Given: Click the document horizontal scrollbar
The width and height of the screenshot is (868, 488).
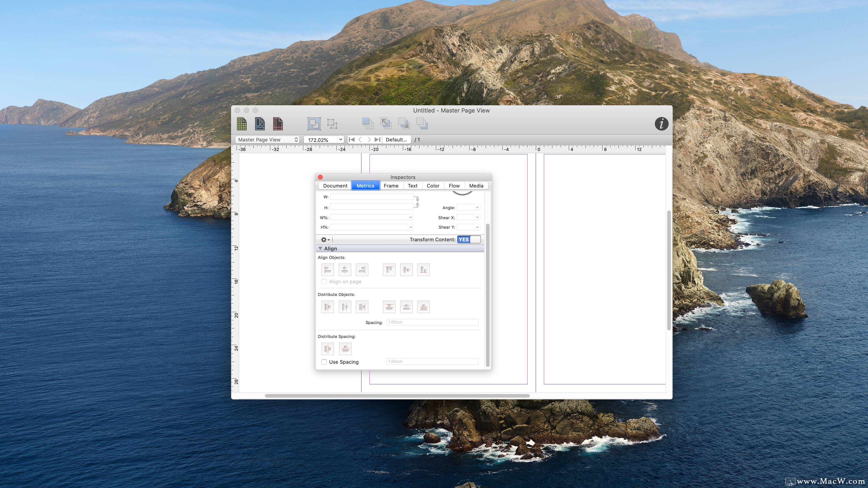Looking at the screenshot, I should point(397,396).
